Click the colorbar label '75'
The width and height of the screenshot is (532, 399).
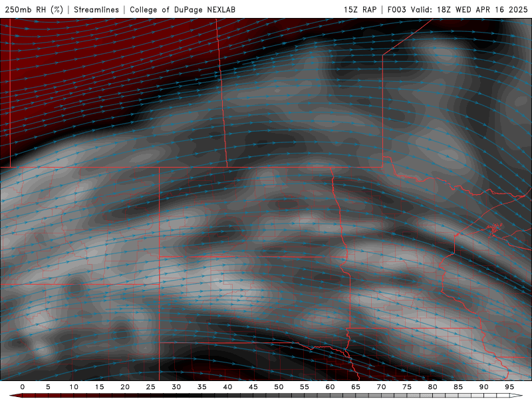[x=407, y=387]
